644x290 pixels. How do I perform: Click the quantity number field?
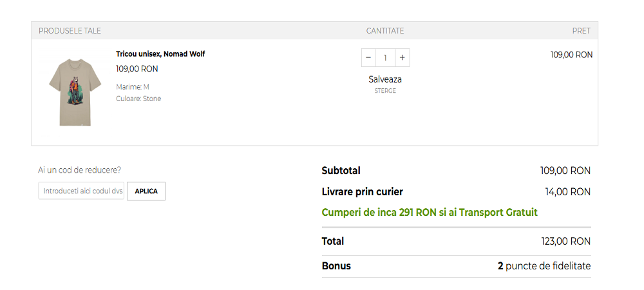coord(385,58)
